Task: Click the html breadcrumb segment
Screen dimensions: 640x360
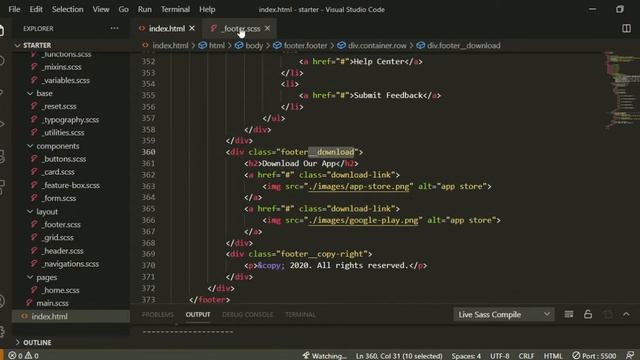Action: (212, 45)
